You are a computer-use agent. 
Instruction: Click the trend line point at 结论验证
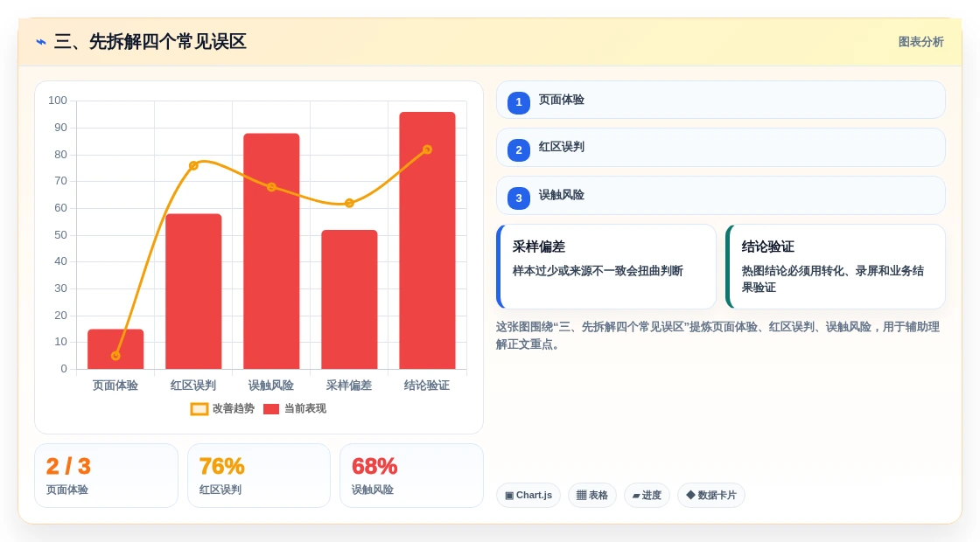428,149
